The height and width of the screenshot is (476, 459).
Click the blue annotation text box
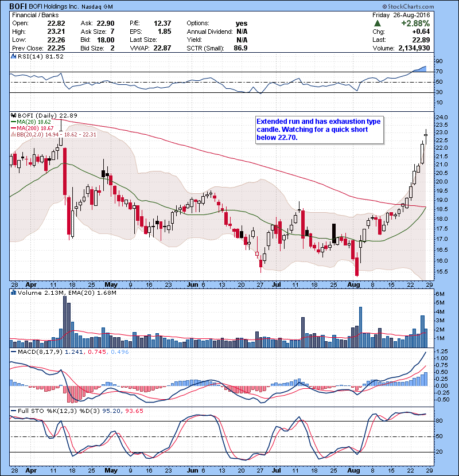(319, 130)
